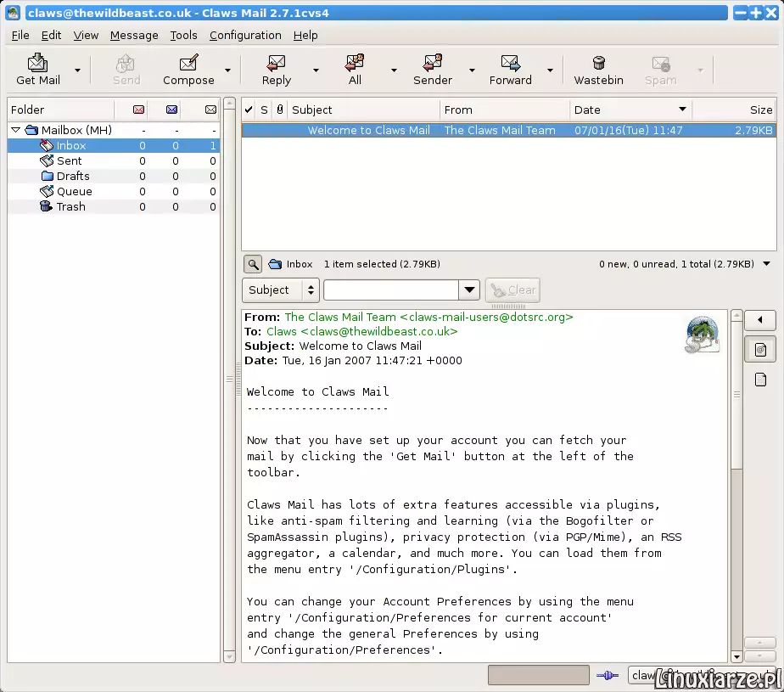The height and width of the screenshot is (692, 784).
Task: Select the Drafts folder
Action: [114, 176]
